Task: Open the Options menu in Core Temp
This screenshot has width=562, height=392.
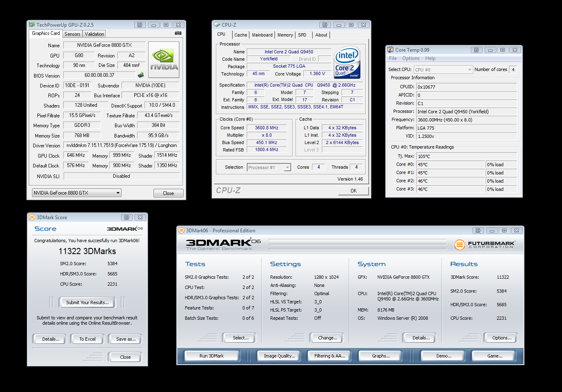Action: click(x=411, y=58)
